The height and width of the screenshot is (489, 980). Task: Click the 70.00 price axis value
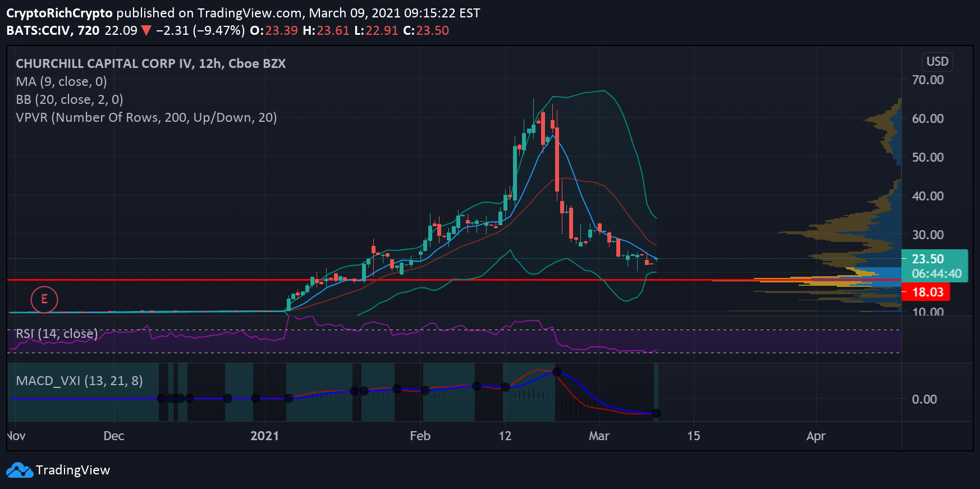tap(928, 80)
